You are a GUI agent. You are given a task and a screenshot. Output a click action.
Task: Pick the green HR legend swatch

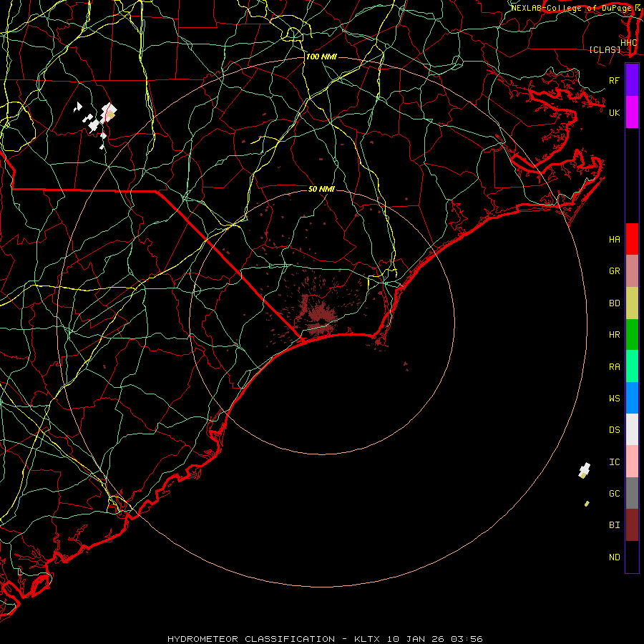(632, 335)
